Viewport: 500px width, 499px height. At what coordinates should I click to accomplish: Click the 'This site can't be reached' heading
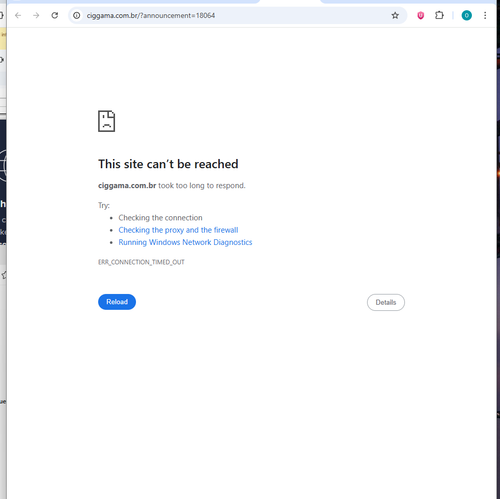168,164
